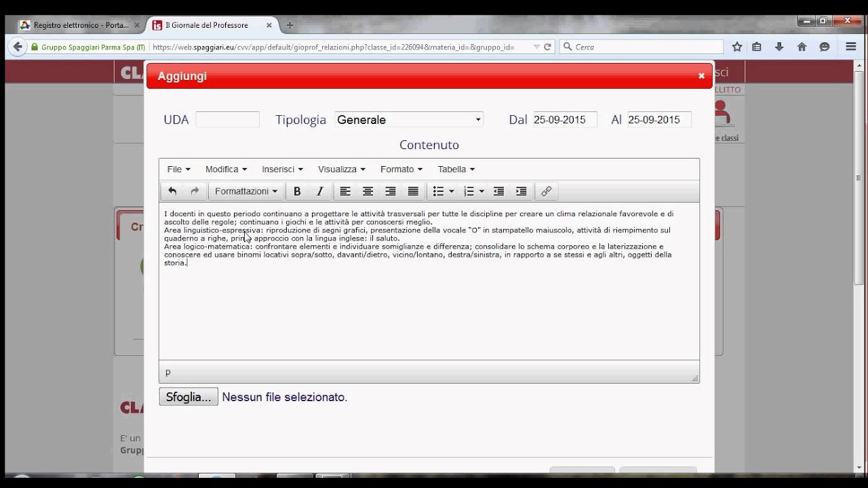Open the chat smiley icon in the toolbar

click(x=825, y=47)
